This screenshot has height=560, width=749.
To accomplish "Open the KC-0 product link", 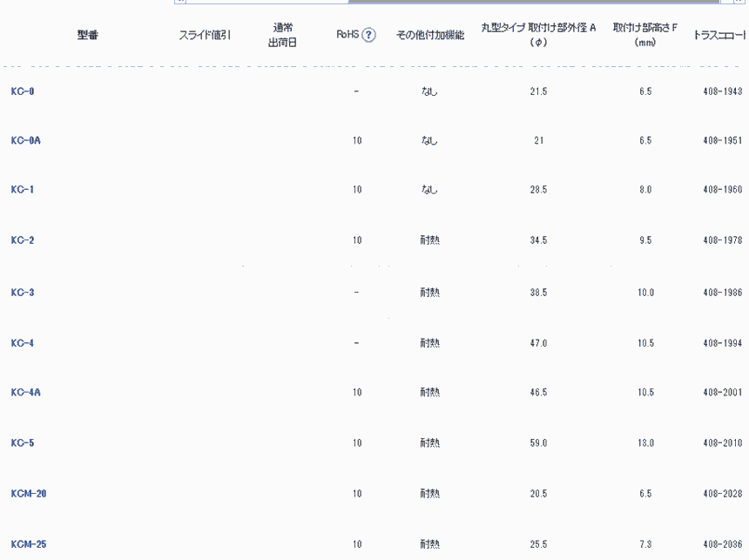I will coord(23,91).
